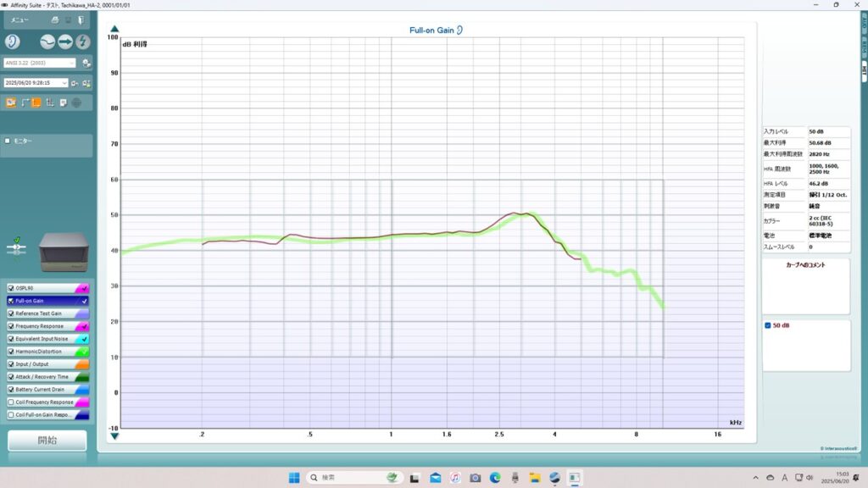Open iTunes music app from taskbar
Viewport: 868px width, 488px height.
pyautogui.click(x=455, y=478)
